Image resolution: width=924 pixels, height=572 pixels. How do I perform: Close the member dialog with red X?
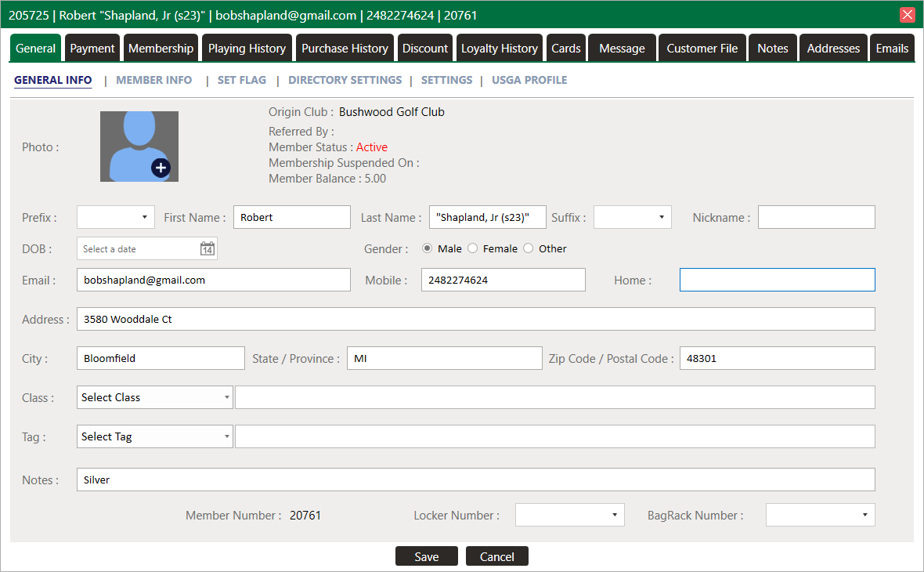click(908, 15)
